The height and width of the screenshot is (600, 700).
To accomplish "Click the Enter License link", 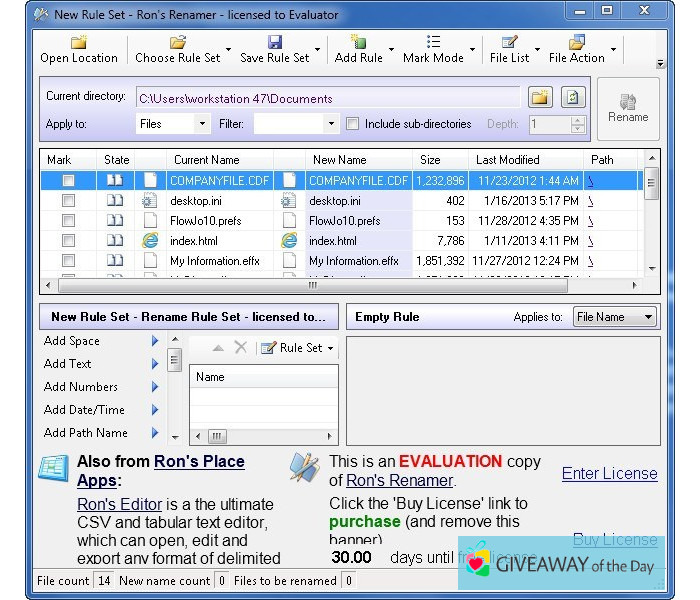I will (609, 474).
